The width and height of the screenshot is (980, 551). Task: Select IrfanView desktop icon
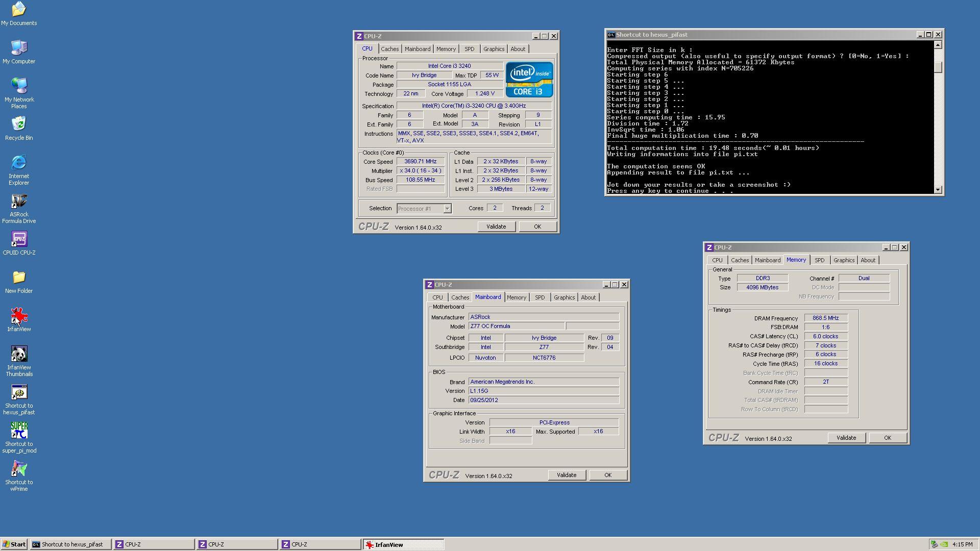click(19, 320)
